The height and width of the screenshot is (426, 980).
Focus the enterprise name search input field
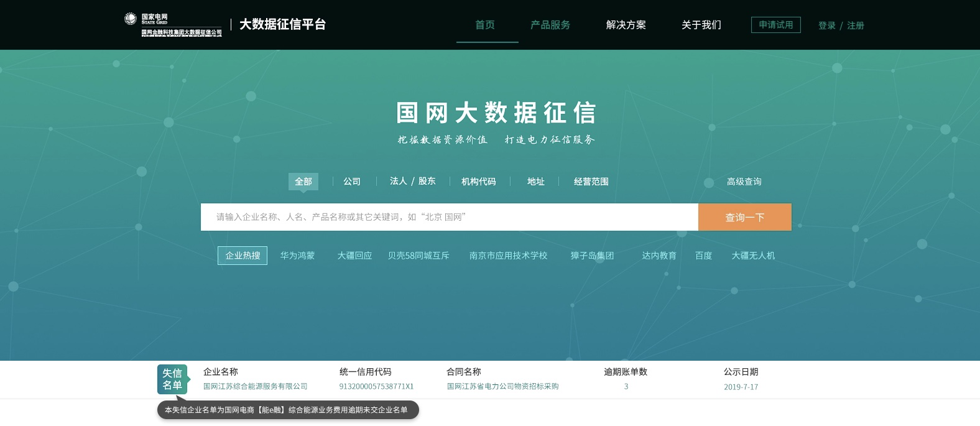click(x=449, y=217)
